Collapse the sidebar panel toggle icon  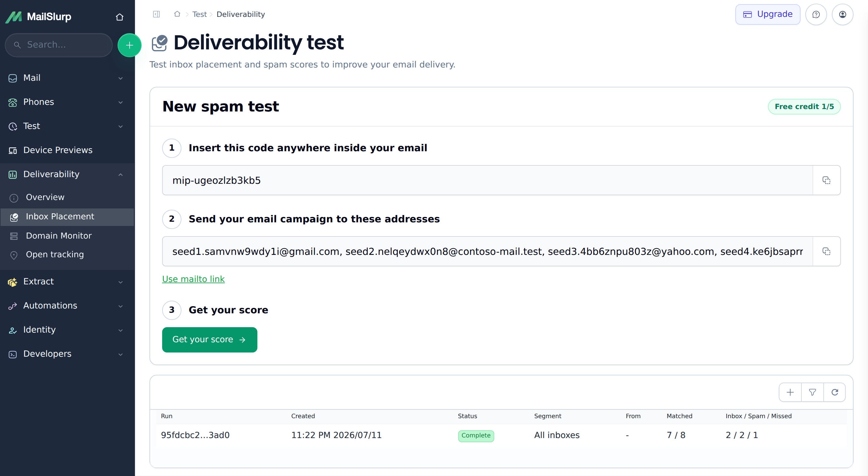tap(156, 14)
